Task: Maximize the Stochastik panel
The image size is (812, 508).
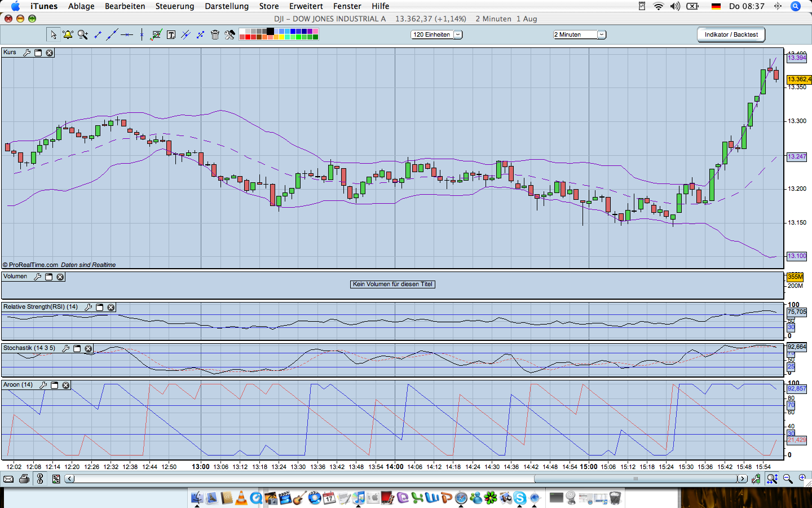Action: click(77, 348)
